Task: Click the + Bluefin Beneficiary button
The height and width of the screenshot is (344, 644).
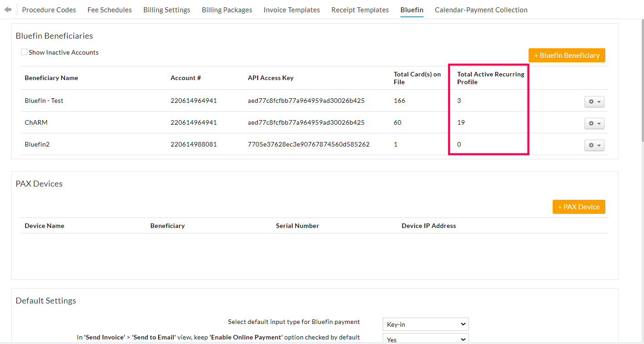Action: (x=567, y=56)
